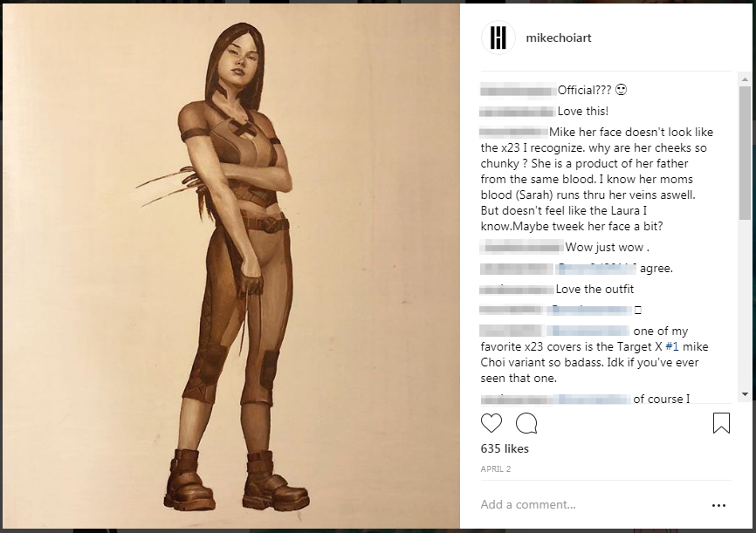Viewport: 756px width, 533px height.
Task: Like the post with the heart icon
Action: point(491,423)
